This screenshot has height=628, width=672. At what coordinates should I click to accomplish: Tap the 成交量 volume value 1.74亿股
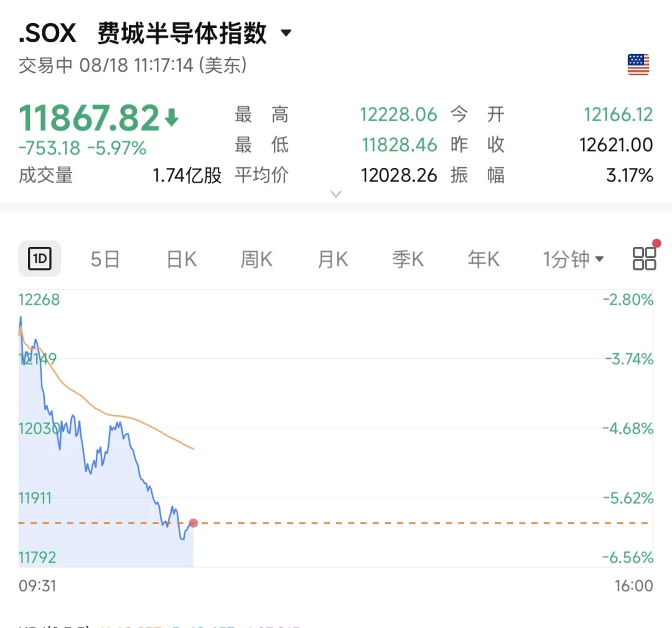pyautogui.click(x=187, y=175)
